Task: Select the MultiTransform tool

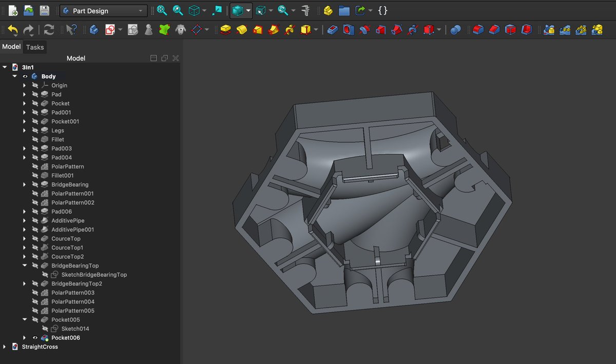Action: tap(596, 30)
